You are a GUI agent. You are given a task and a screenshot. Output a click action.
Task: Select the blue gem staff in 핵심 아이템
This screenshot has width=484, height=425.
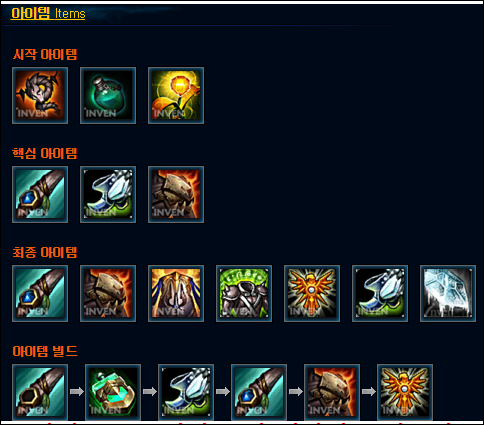[x=40, y=194]
